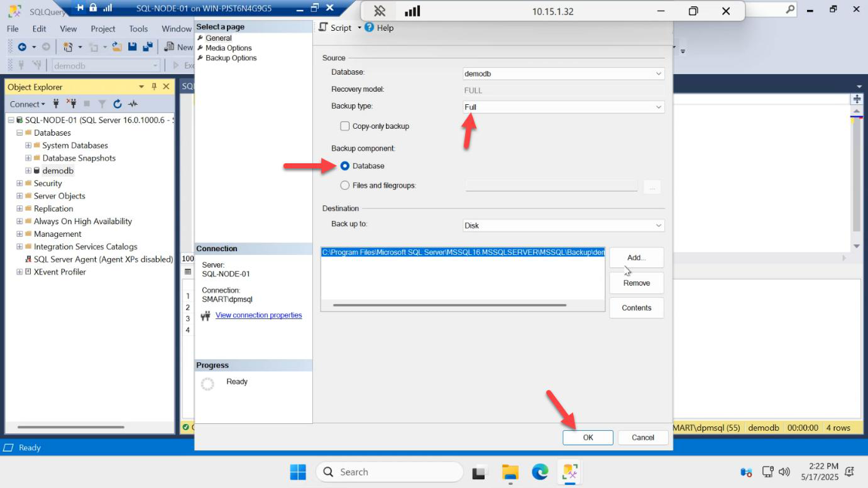
Task: Click the signal strength icon in session bar
Action: [412, 11]
